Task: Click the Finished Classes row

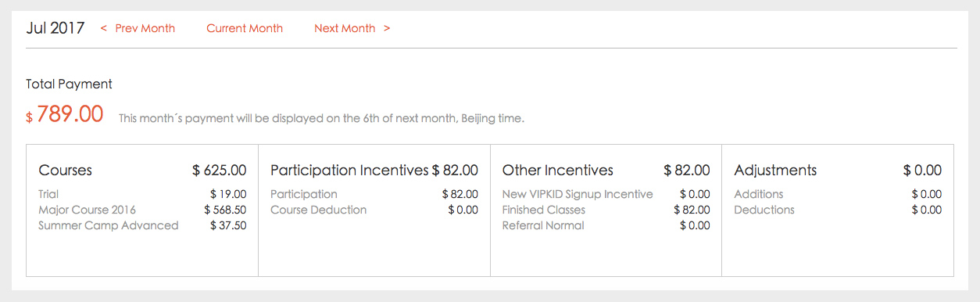Action: tap(606, 210)
